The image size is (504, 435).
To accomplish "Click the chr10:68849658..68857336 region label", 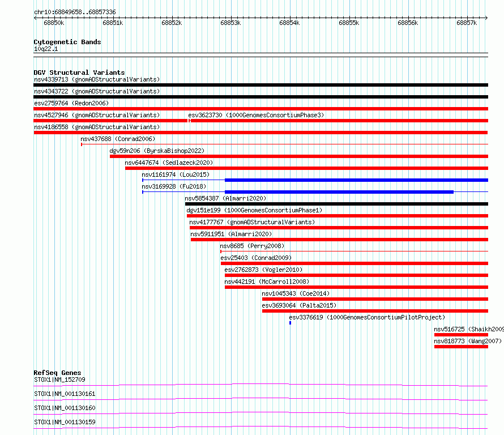I will (x=75, y=12).
